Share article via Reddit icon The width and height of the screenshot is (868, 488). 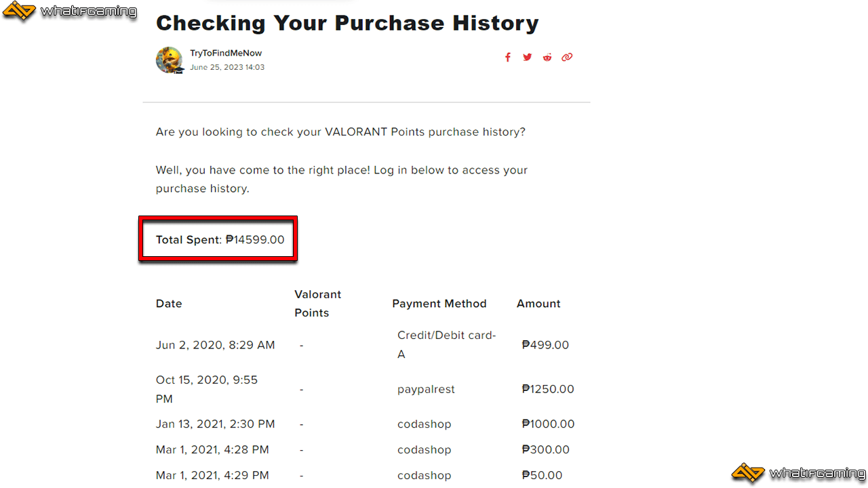coord(547,57)
